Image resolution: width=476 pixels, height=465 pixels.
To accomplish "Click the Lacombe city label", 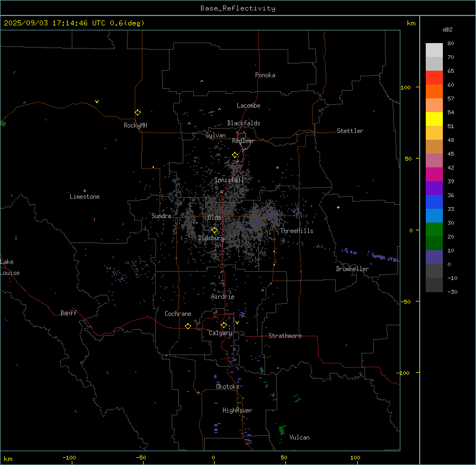I will pos(248,105).
